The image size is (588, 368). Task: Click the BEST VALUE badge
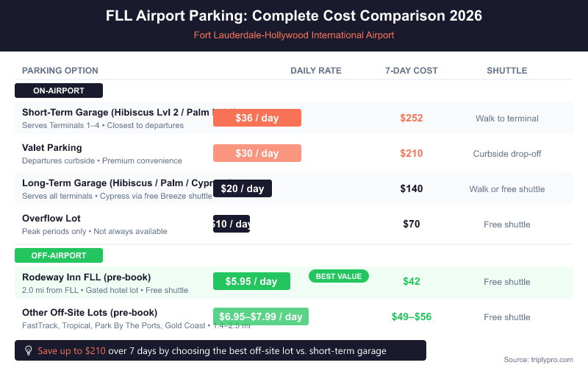(x=339, y=276)
